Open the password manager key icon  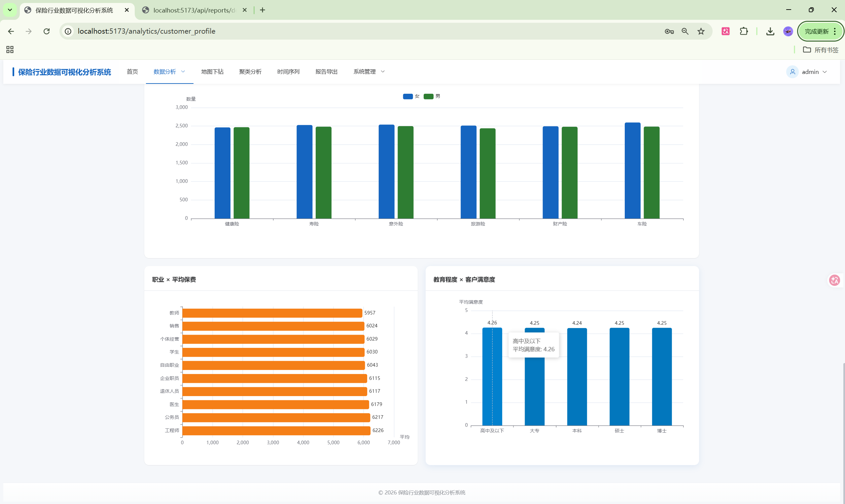(669, 31)
